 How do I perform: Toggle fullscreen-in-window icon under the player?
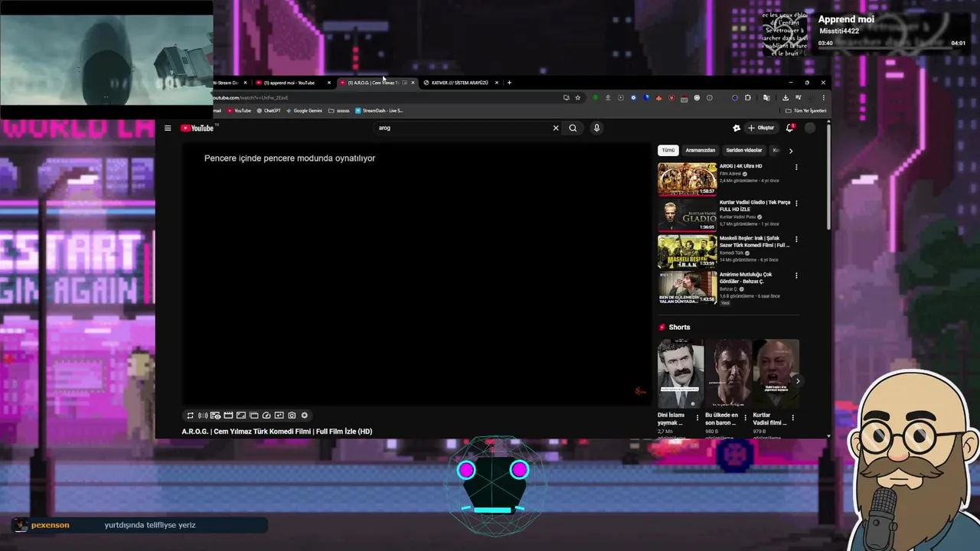tap(240, 416)
